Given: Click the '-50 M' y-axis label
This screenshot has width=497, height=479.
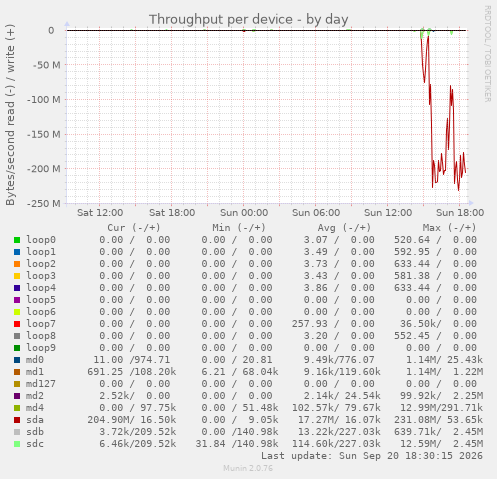Looking at the screenshot, I should tap(47, 65).
